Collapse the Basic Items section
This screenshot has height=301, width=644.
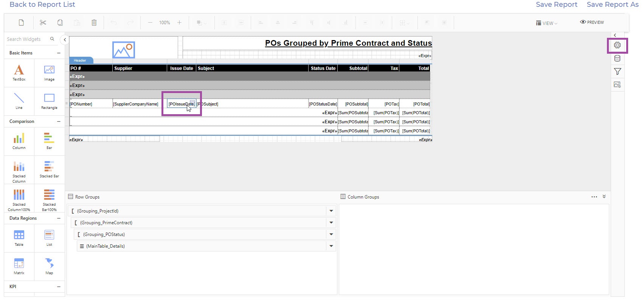(x=59, y=53)
